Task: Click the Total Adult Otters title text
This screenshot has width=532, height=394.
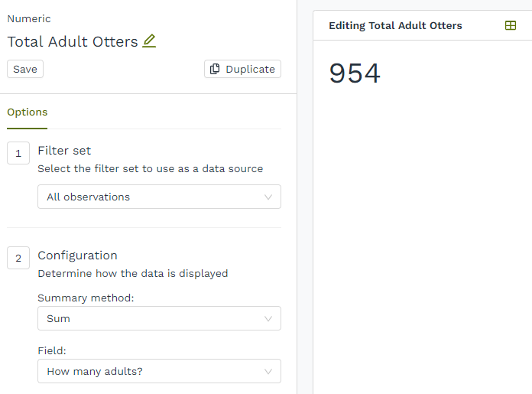Action: [73, 42]
